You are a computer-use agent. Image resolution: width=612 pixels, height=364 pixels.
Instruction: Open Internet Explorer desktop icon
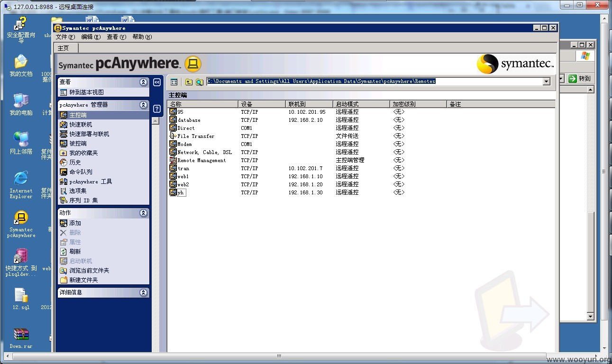21,185
